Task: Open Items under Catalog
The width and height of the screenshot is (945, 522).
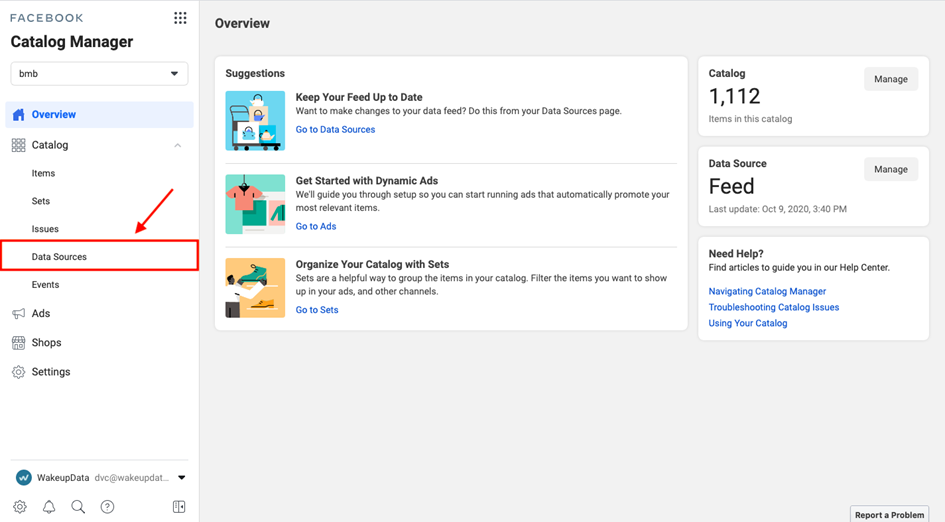Action: [x=43, y=173]
